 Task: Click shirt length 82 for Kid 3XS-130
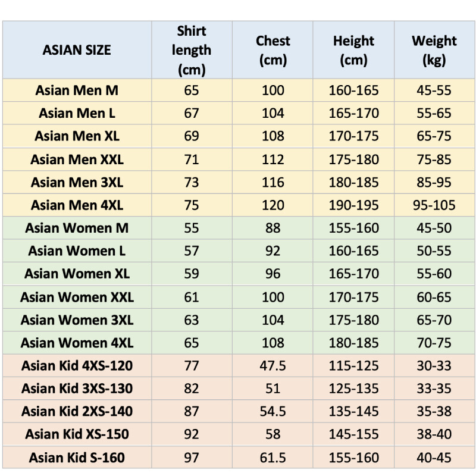tap(192, 389)
